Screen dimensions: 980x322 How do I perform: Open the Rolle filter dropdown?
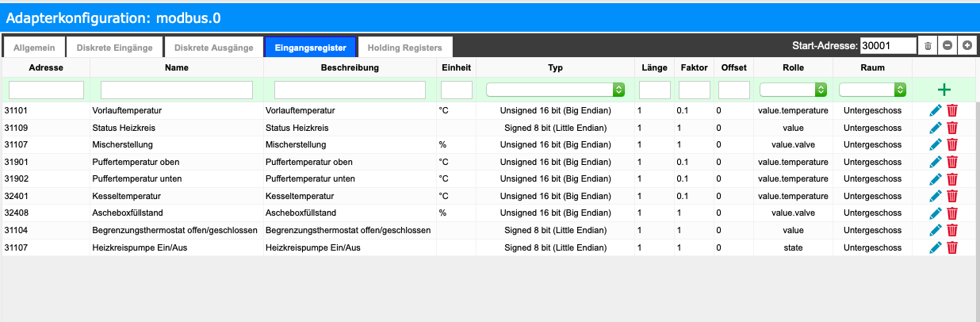(x=793, y=90)
